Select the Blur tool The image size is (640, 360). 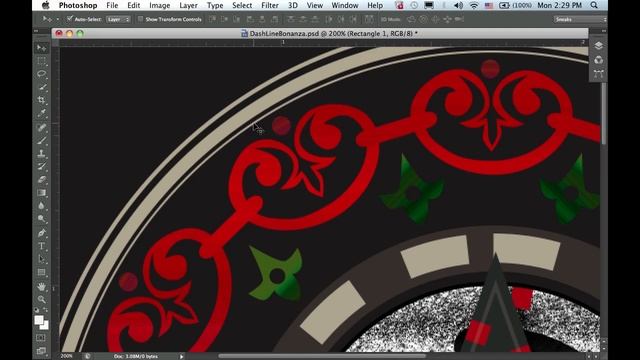pyautogui.click(x=42, y=206)
